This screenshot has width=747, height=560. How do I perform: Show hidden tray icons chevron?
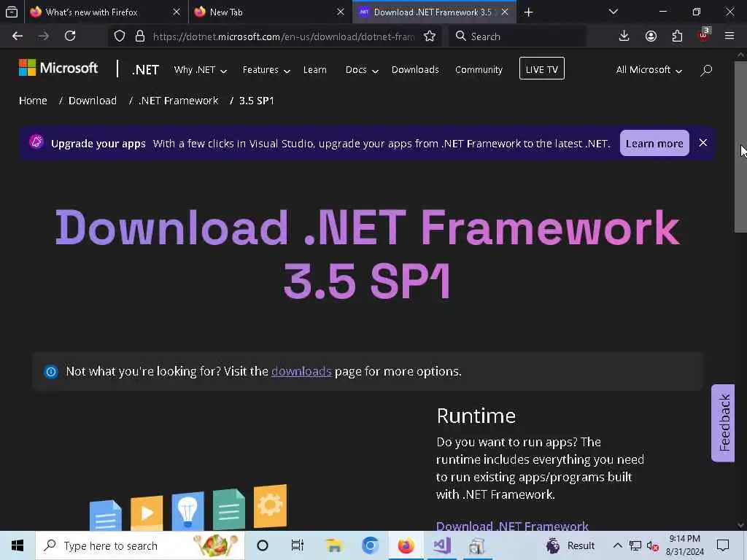[617, 545]
